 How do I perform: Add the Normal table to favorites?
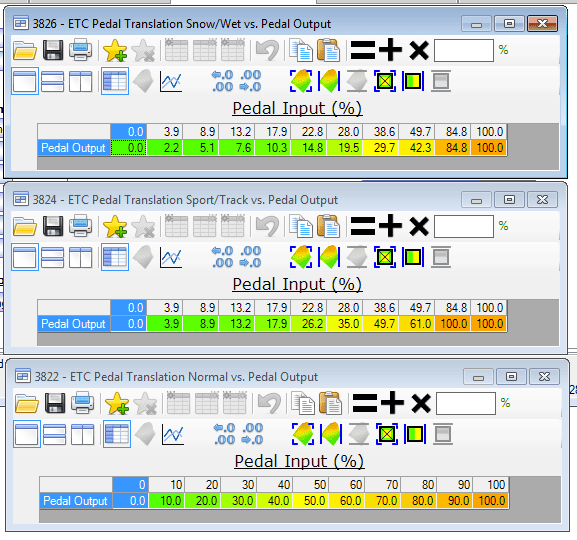point(117,403)
